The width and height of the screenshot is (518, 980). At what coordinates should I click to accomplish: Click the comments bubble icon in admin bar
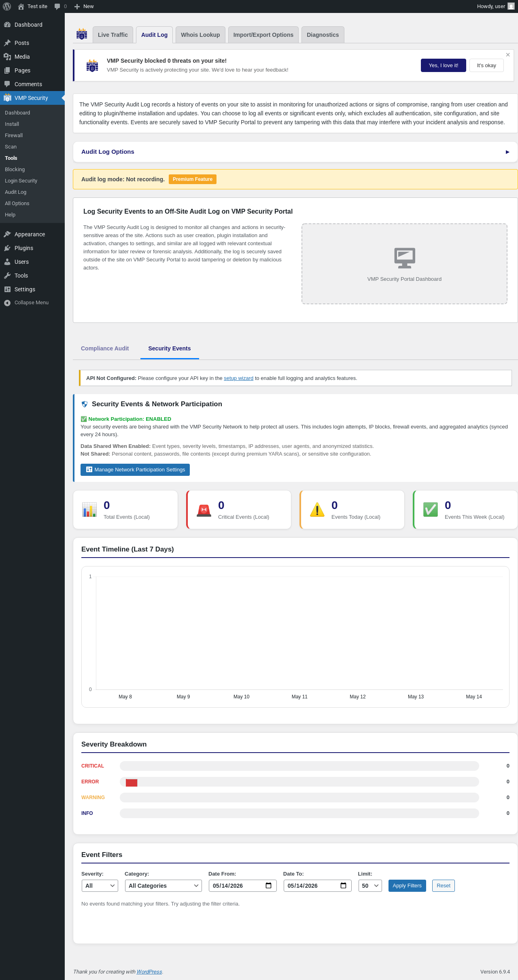click(57, 6)
